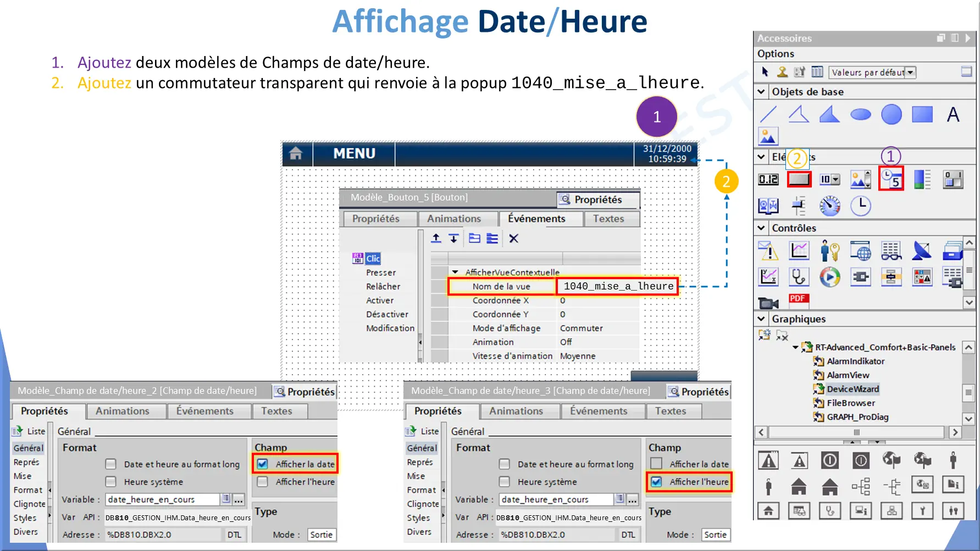Select the Button element in toolbox
The width and height of the screenshot is (980, 551).
(799, 179)
